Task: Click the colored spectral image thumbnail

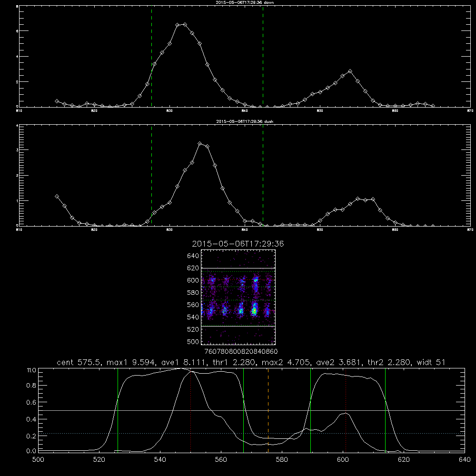Action: 238,297
